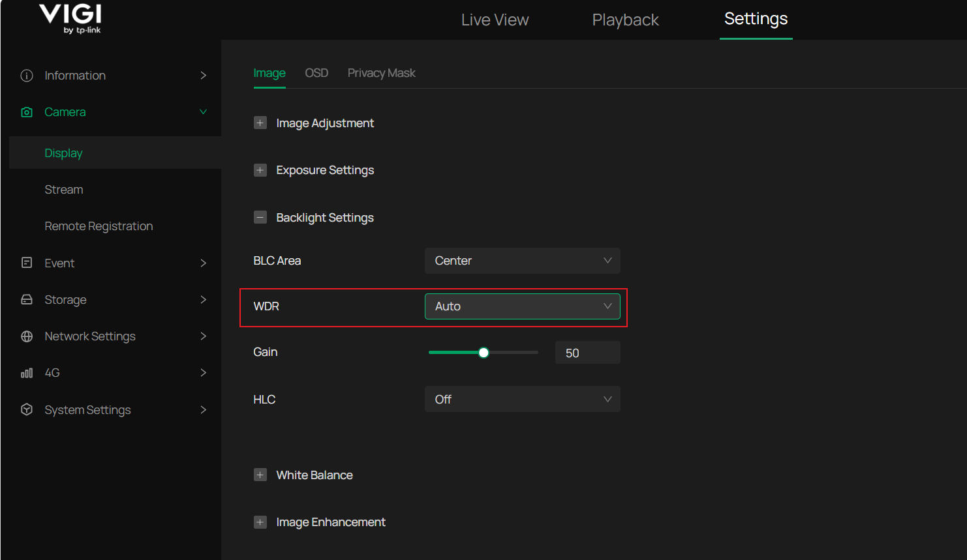967x560 pixels.
Task: Click the BLC Area label
Action: 277,261
